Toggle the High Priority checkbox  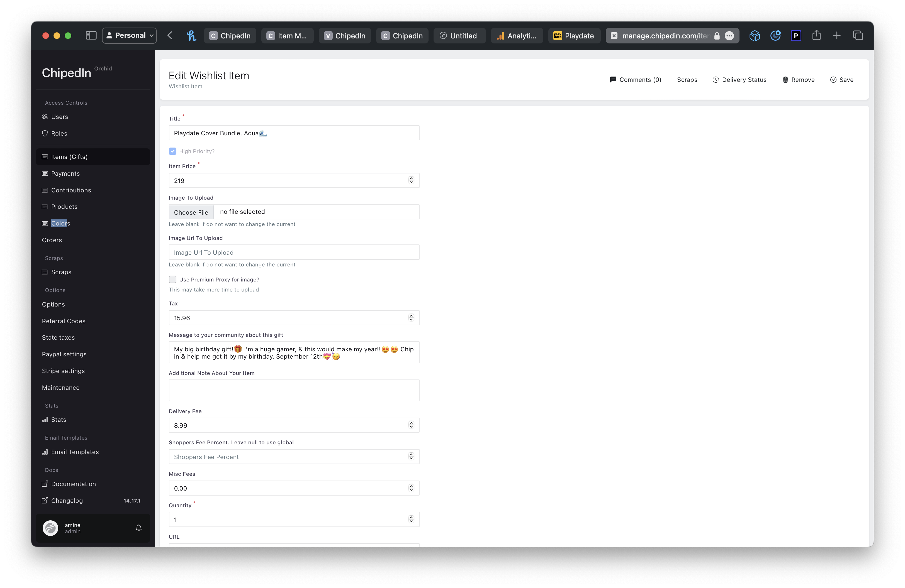[173, 151]
